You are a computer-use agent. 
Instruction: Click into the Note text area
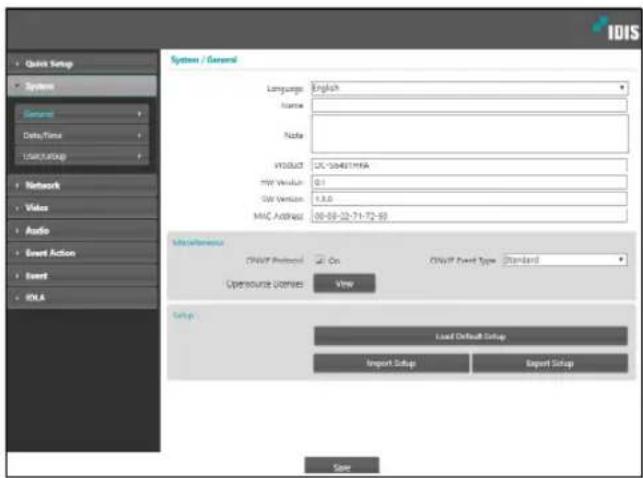[x=470, y=134]
